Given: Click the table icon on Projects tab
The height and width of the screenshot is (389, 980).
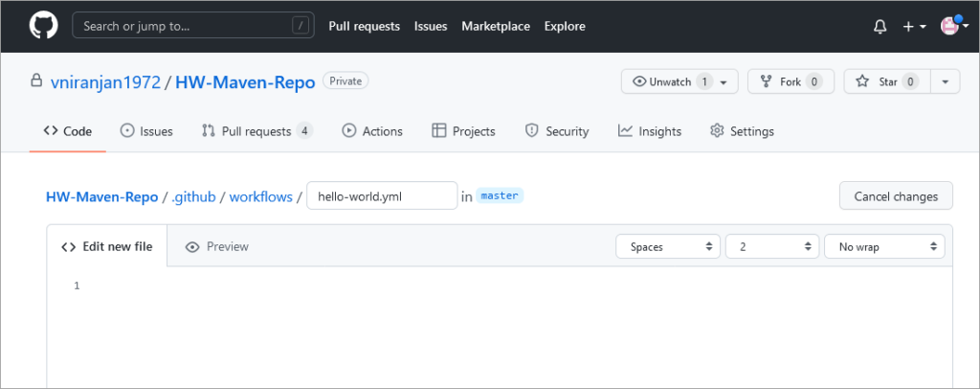Looking at the screenshot, I should (438, 130).
